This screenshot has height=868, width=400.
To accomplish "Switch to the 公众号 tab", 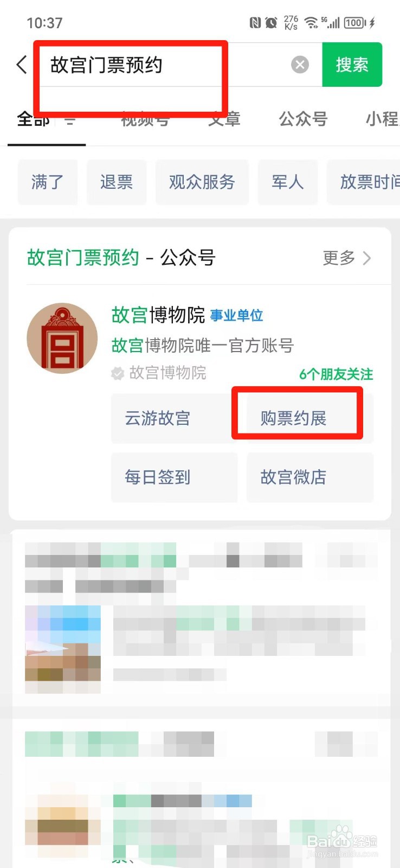I will coord(303,119).
